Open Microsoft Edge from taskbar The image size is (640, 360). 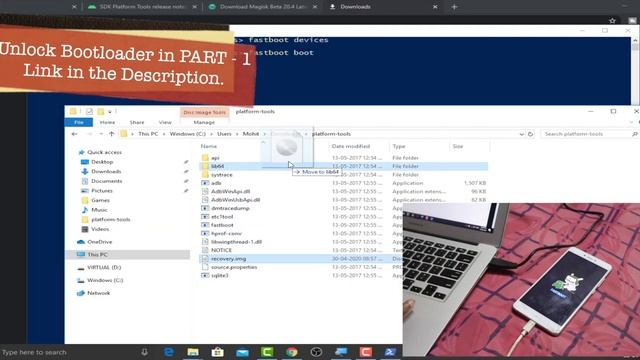pos(169,352)
